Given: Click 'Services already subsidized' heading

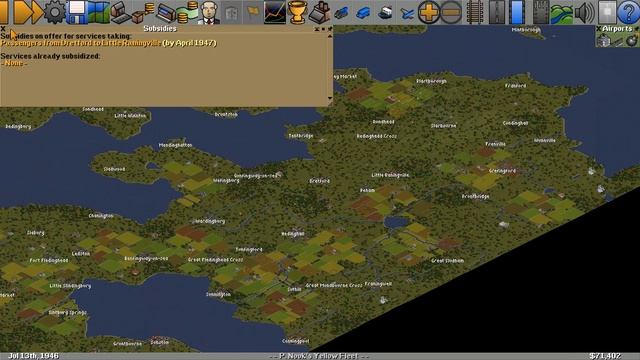Looking at the screenshot, I should [50, 56].
